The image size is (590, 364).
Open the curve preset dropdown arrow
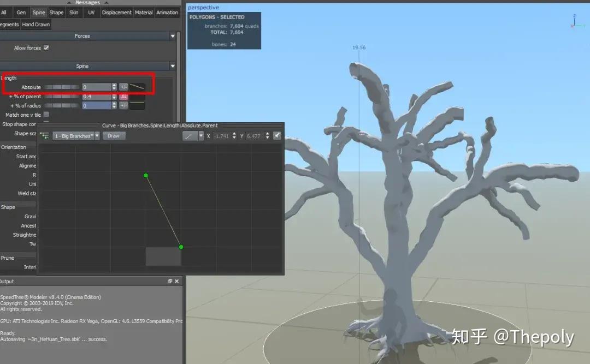pyautogui.click(x=201, y=136)
